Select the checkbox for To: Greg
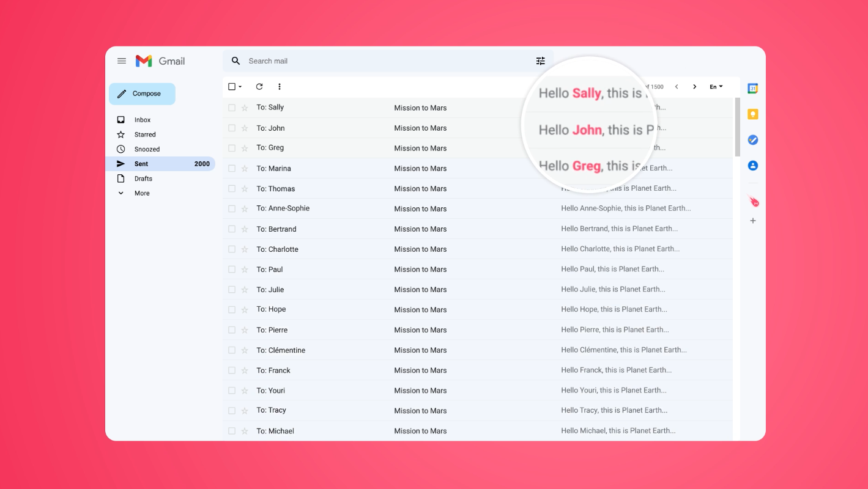 tap(232, 148)
